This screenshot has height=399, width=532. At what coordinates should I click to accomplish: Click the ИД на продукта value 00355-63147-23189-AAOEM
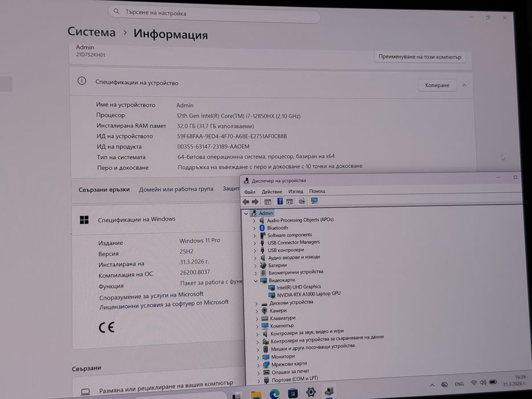213,146
